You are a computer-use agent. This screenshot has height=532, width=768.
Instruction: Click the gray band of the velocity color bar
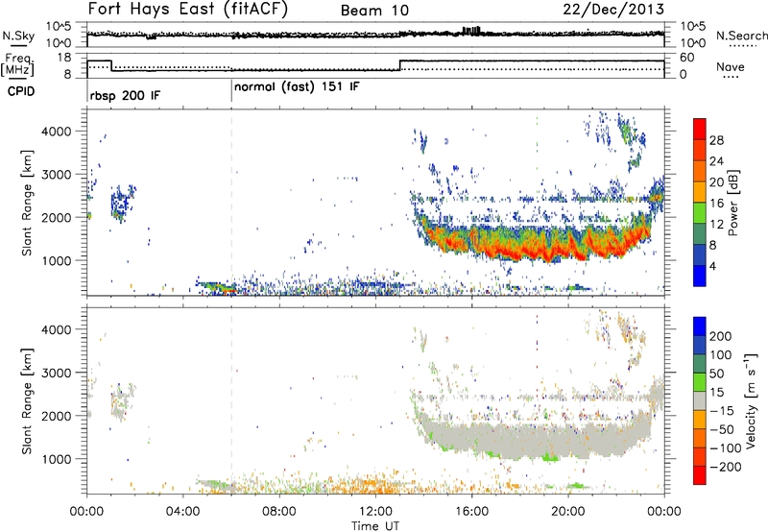tap(700, 400)
